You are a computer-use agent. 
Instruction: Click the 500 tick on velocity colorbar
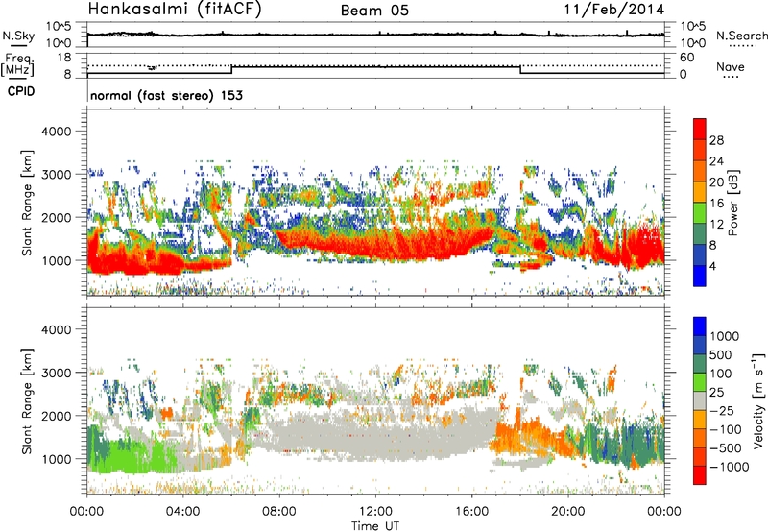pos(720,354)
